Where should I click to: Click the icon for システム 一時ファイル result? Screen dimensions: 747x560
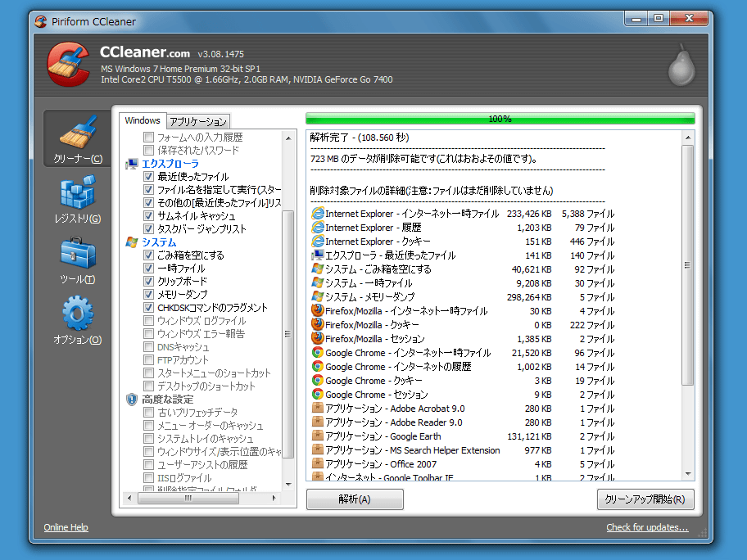(x=317, y=282)
